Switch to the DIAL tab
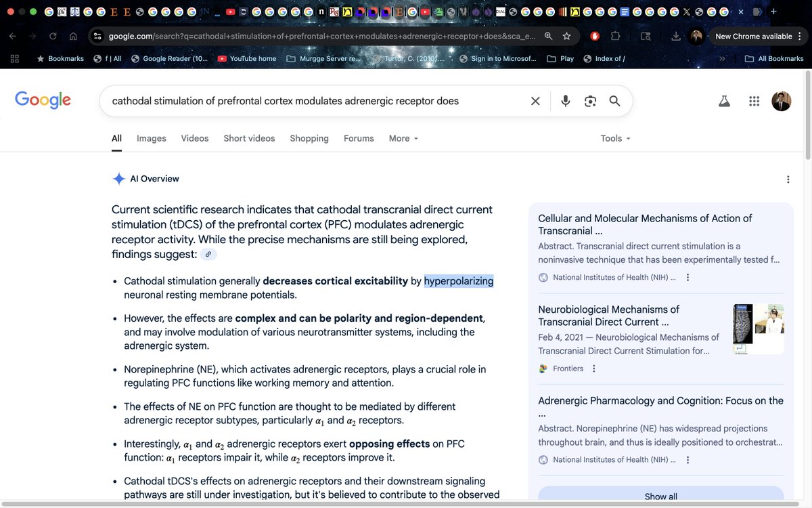The image size is (812, 508). [x=501, y=12]
